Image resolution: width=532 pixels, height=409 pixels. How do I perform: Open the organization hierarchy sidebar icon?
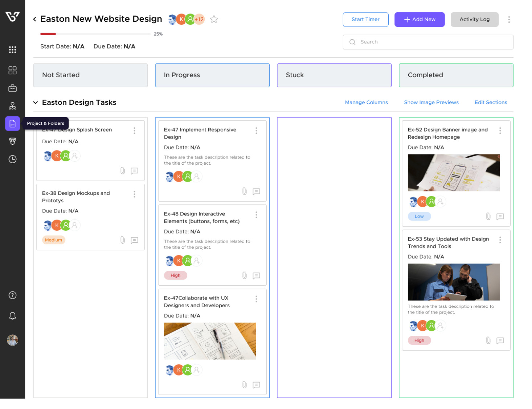tap(12, 106)
